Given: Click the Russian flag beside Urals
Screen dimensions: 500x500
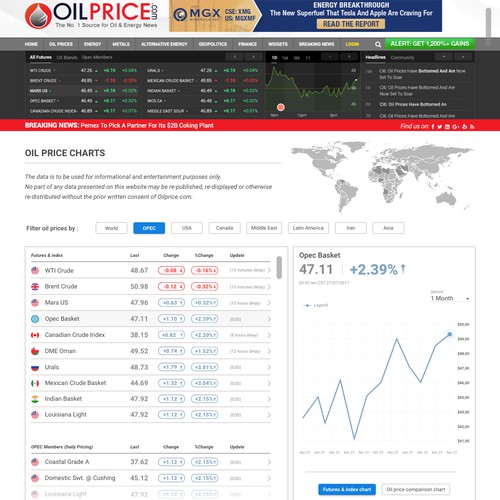Looking at the screenshot, I should tap(35, 367).
